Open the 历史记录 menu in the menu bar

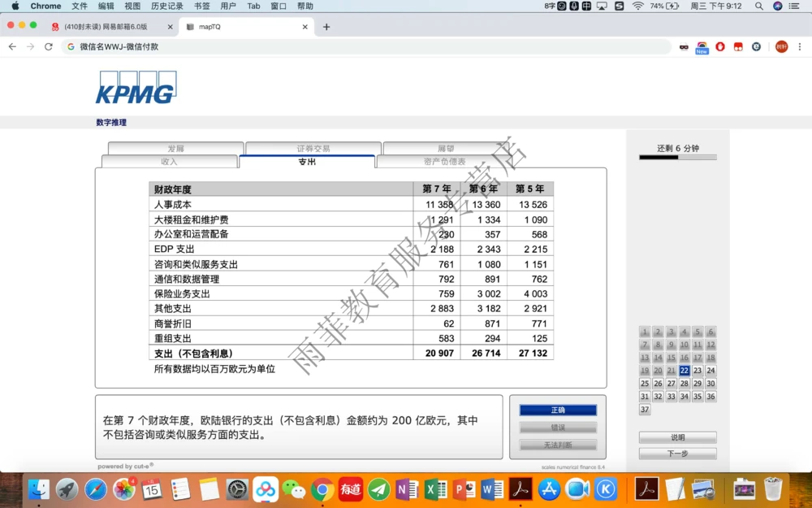[x=166, y=6]
